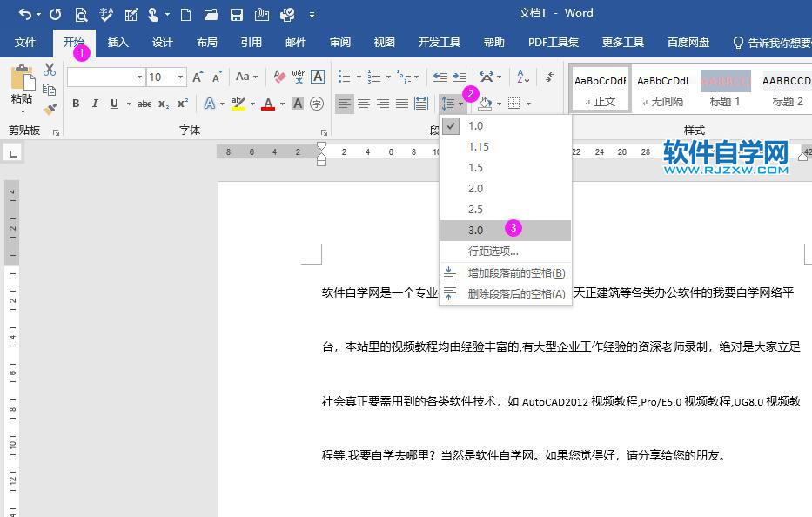Toggle italic formatting
812x517 pixels.
[96, 102]
